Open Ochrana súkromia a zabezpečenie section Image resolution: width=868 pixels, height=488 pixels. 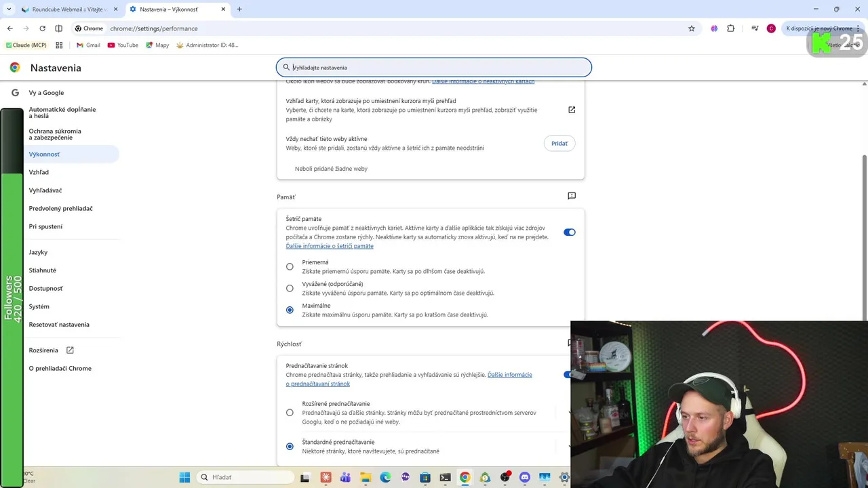(55, 134)
